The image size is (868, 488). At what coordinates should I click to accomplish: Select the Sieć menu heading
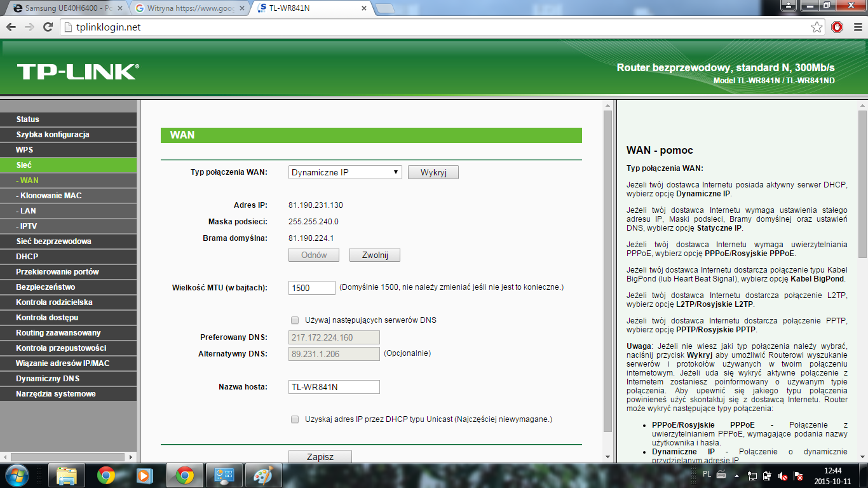click(x=69, y=165)
